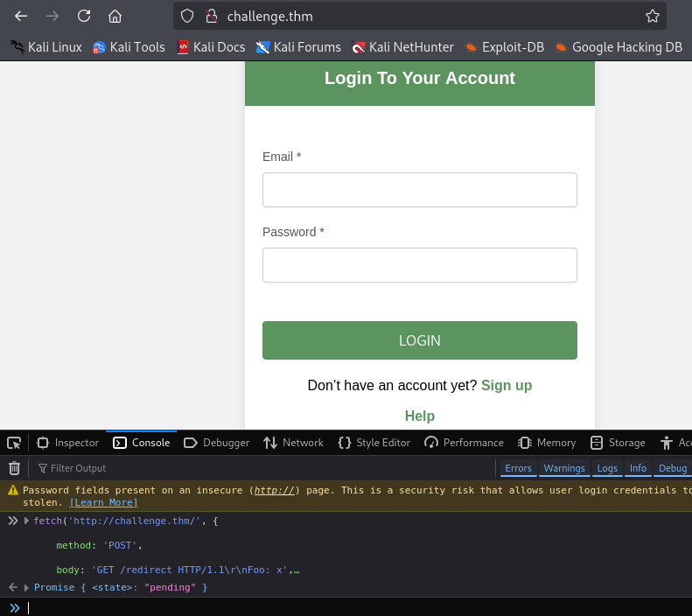
Task: Toggle the Warnings console filter
Action: [564, 468]
